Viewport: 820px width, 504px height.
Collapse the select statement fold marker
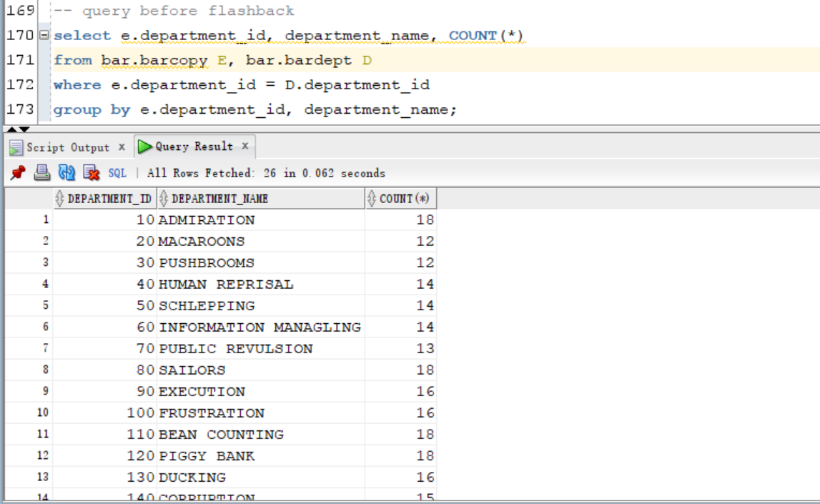44,35
